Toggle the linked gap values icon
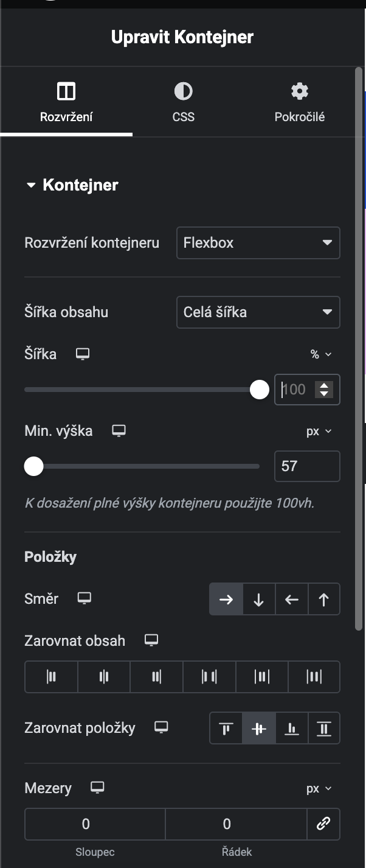The height and width of the screenshot is (868, 366). tap(323, 824)
